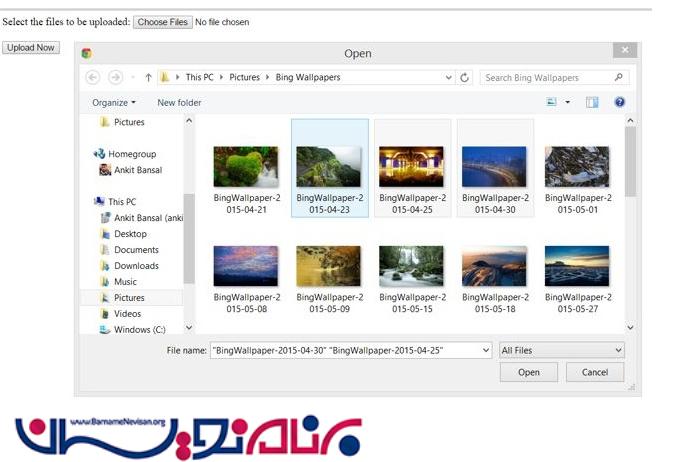This screenshot has width=692, height=462.
Task: Click navigation pane scroll up arrow
Action: click(x=189, y=120)
